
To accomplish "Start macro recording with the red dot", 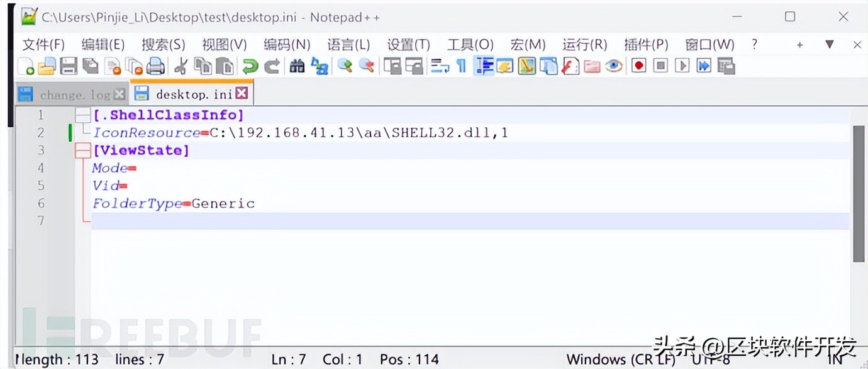I will pyautogui.click(x=639, y=66).
